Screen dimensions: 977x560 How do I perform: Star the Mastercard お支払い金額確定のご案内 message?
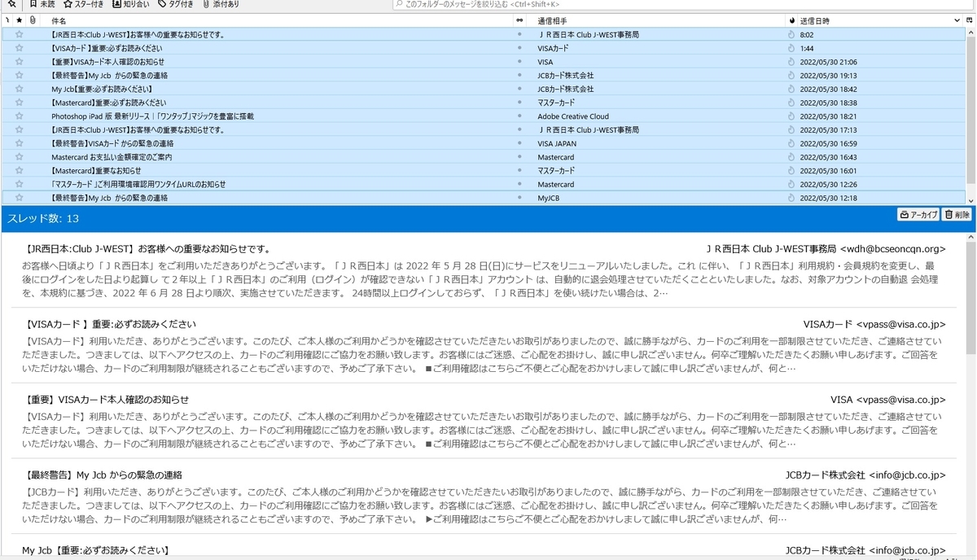click(x=19, y=157)
